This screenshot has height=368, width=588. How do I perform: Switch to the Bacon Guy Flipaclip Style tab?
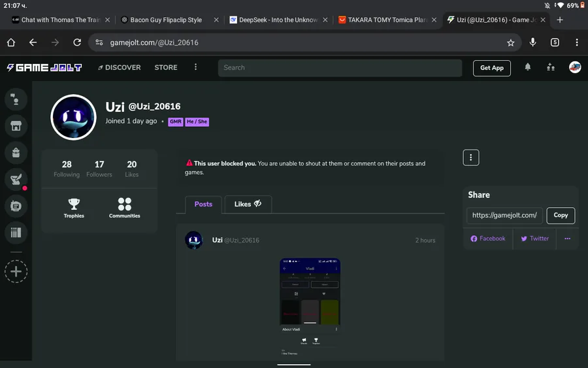coord(165,20)
